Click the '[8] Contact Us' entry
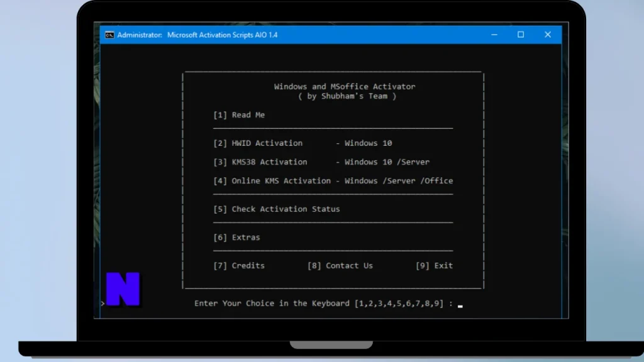644x362 pixels. (x=340, y=266)
